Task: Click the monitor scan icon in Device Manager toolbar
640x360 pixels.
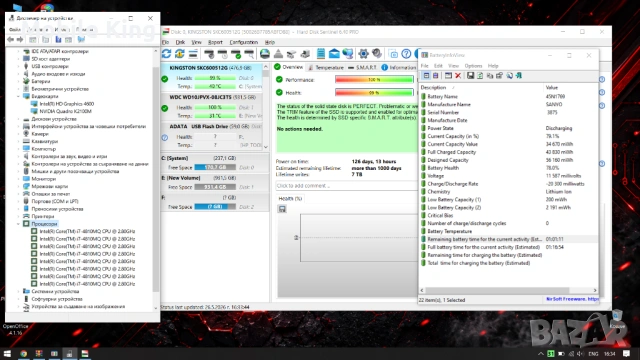Action: coord(81,40)
